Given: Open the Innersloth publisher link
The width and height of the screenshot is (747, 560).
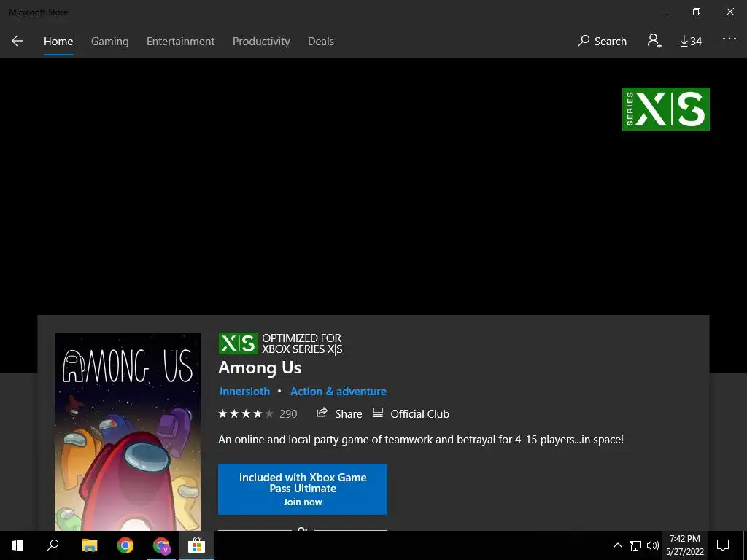Looking at the screenshot, I should point(244,392).
